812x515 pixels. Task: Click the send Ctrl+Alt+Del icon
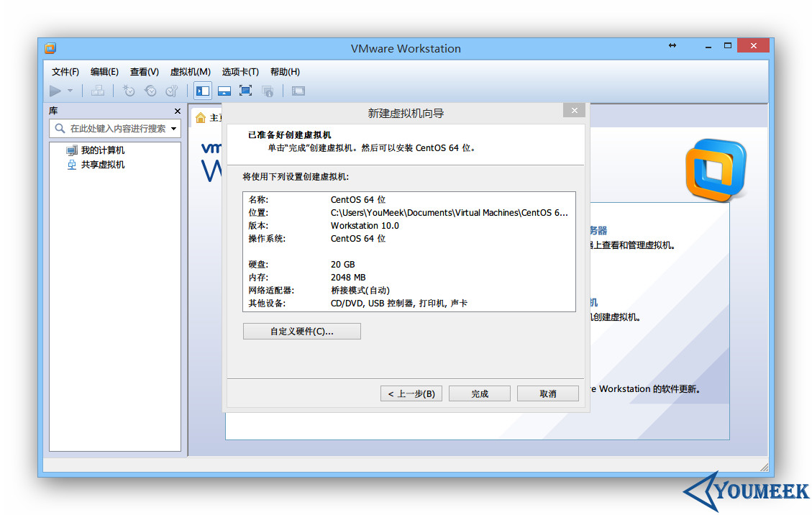pyautogui.click(x=98, y=91)
